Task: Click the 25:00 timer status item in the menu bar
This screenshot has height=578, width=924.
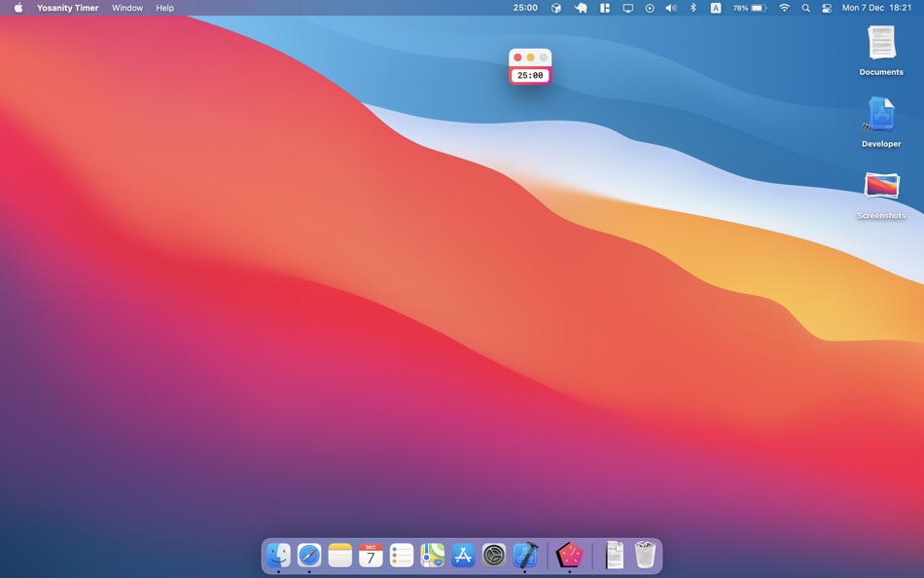Action: (525, 8)
